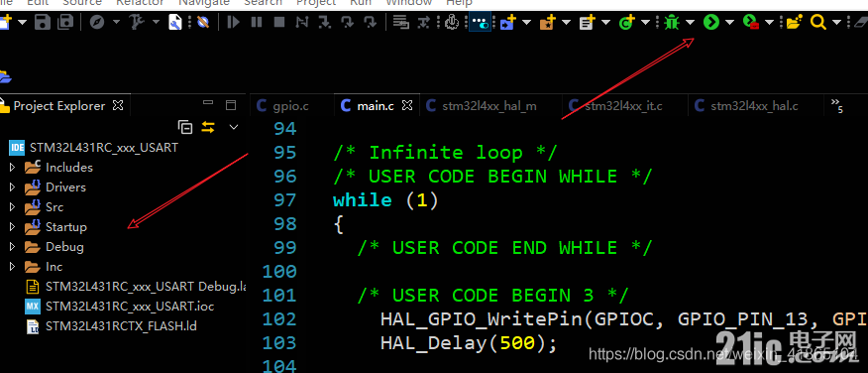Click the Step Return icon
This screenshot has width=868, height=373.
point(370,22)
